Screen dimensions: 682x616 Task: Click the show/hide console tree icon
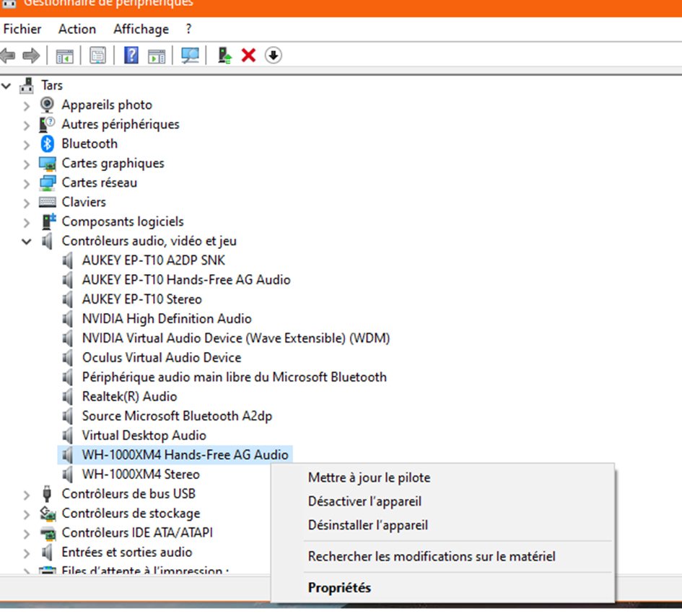64,56
